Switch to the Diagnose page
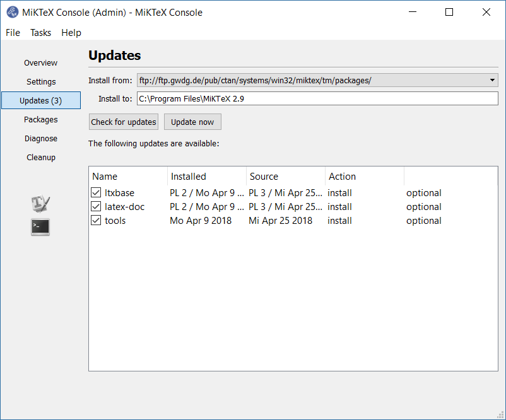 tap(40, 138)
